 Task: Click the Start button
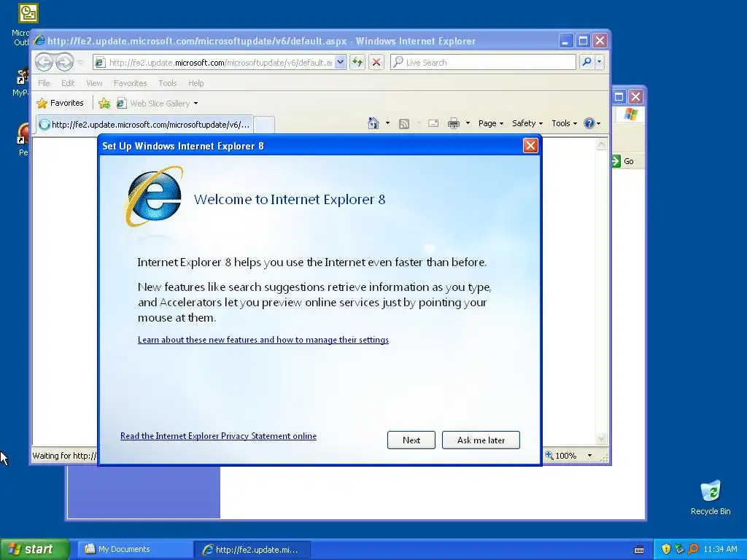pyautogui.click(x=35, y=549)
